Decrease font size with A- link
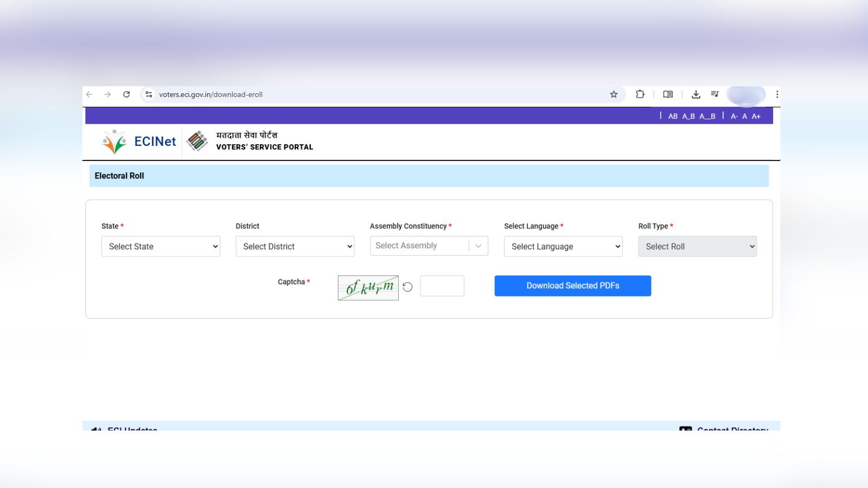Viewport: 868px width, 488px height. coord(733,116)
